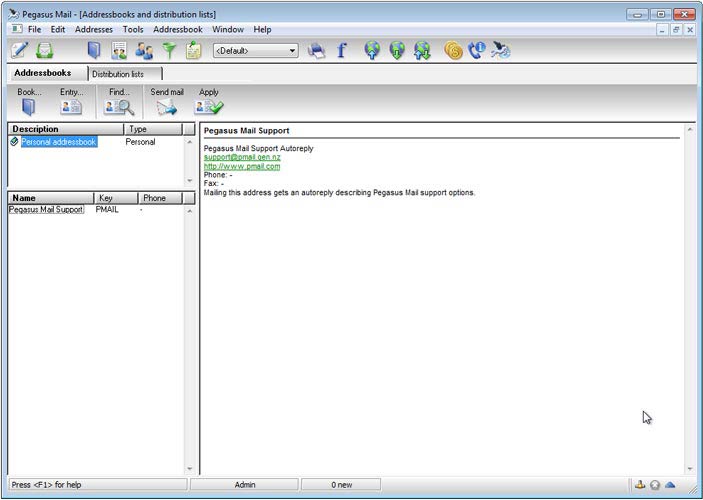Open the mail folders tray icon
The height and width of the screenshot is (500, 703).
point(44,50)
